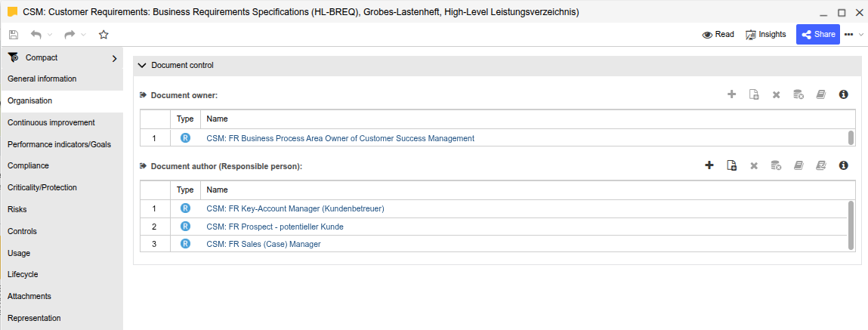The image size is (868, 330).
Task: Show info for Document author relation
Action: (x=844, y=165)
